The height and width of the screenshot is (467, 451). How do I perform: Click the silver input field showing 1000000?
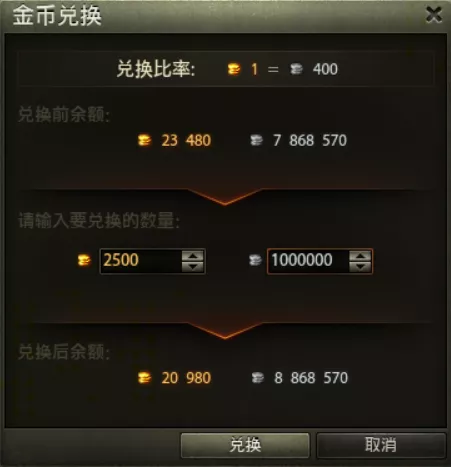coord(308,261)
